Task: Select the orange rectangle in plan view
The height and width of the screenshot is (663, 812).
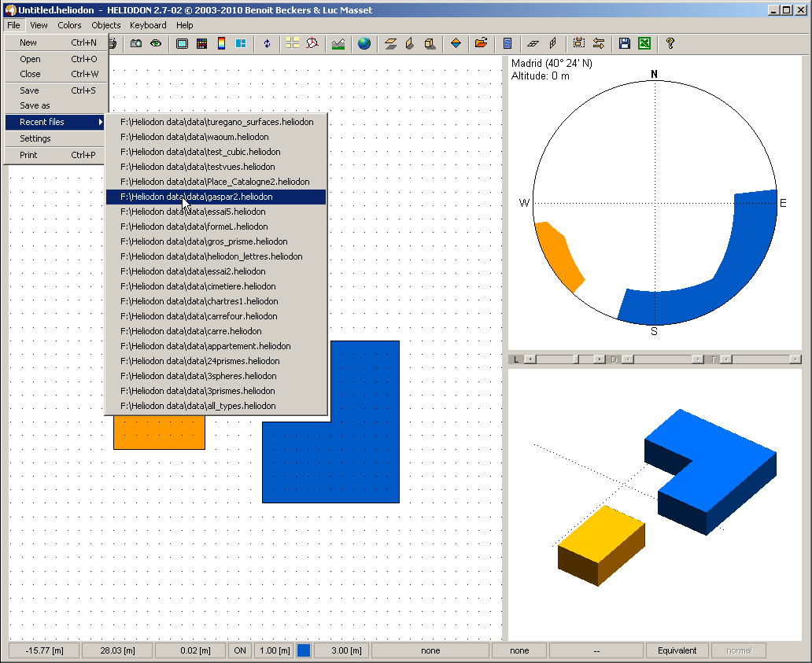Action: tap(160, 433)
